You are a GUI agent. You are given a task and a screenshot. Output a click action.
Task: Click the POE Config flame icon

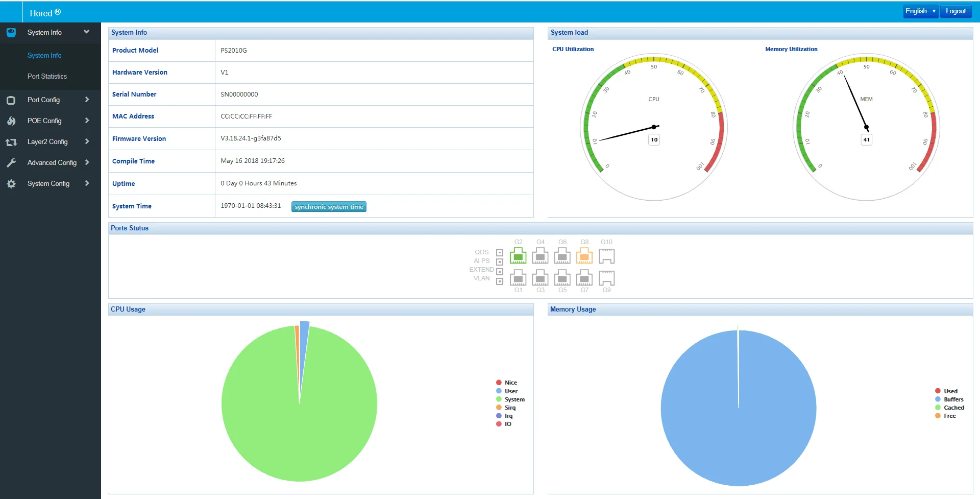coord(11,121)
